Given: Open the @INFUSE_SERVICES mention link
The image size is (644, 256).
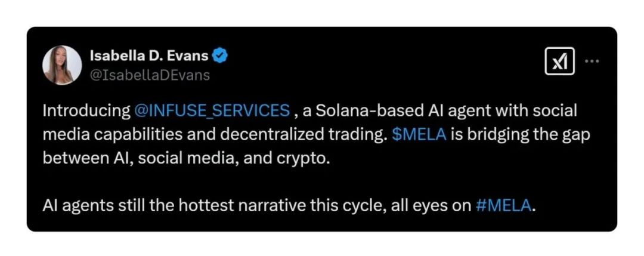Looking at the screenshot, I should point(212,111).
